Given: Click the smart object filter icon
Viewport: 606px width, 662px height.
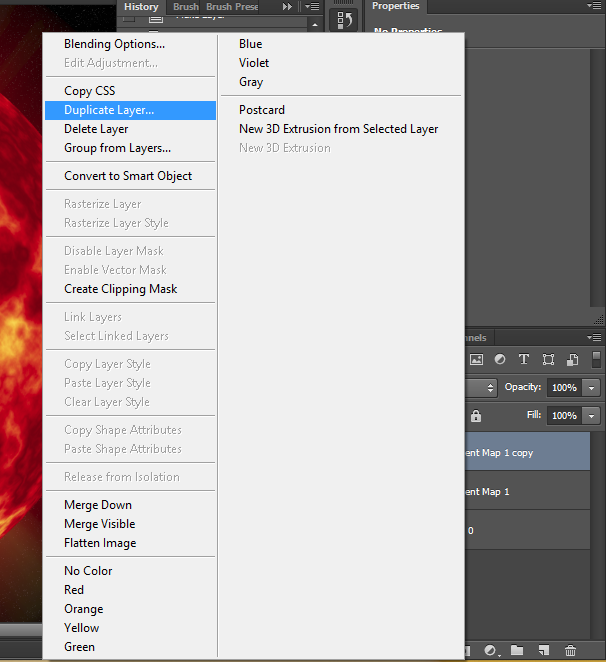Looking at the screenshot, I should tap(573, 360).
